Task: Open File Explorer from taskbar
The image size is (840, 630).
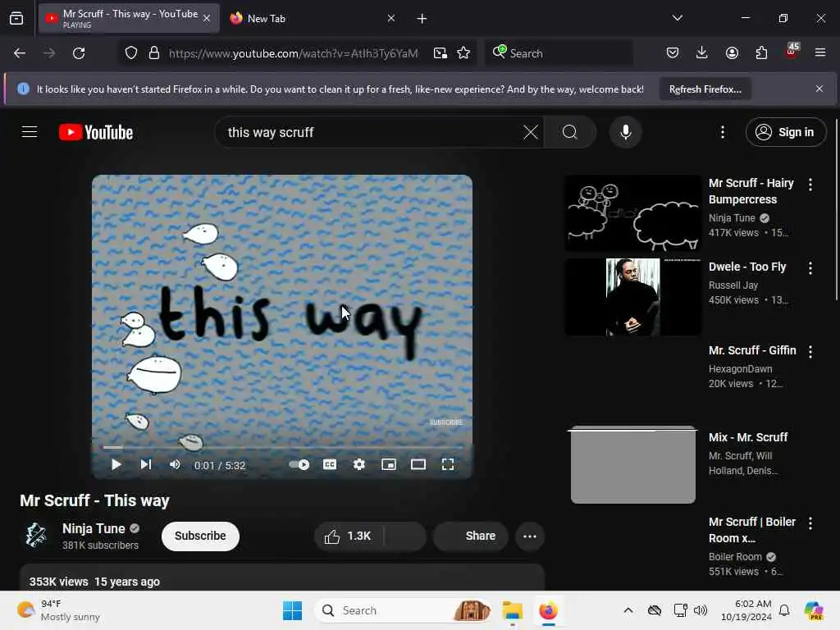Action: (x=512, y=610)
